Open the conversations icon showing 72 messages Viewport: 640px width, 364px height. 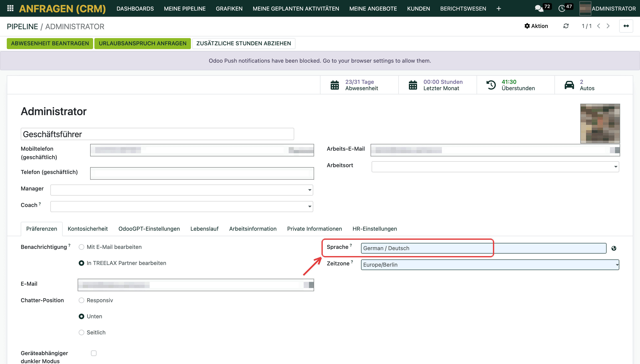click(539, 8)
